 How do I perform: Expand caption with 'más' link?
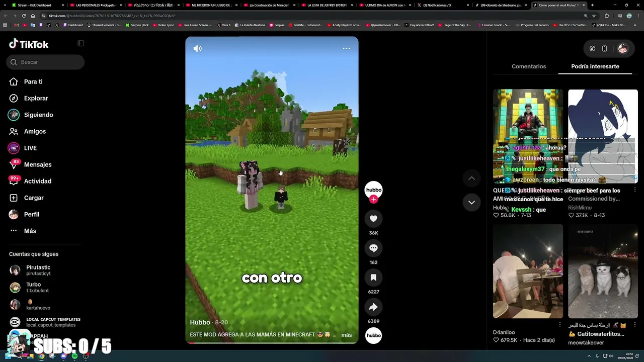[x=347, y=335]
